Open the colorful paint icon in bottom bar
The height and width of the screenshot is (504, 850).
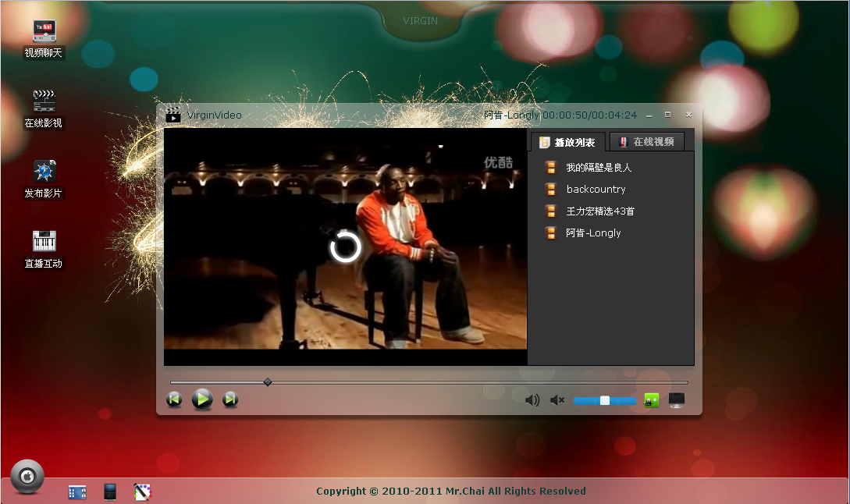pos(143,492)
